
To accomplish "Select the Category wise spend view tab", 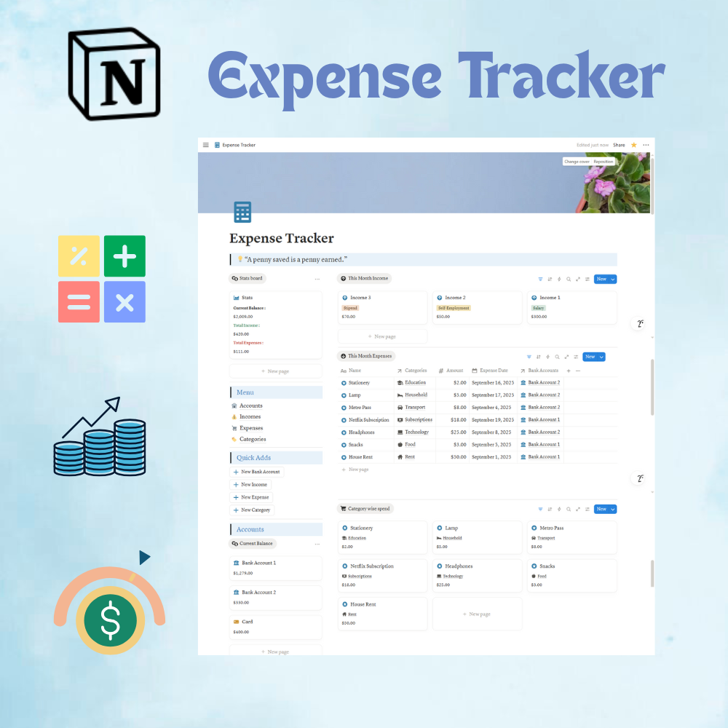I will (365, 509).
